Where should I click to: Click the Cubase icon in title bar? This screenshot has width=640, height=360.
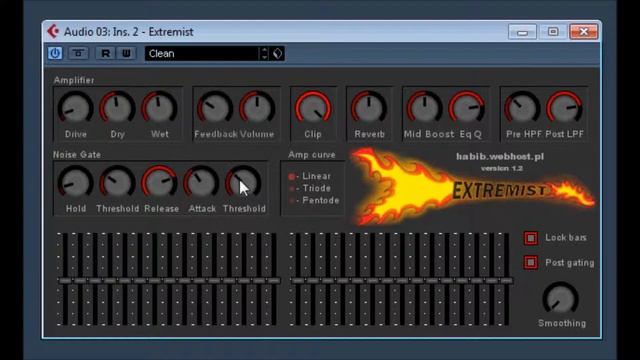(53, 31)
